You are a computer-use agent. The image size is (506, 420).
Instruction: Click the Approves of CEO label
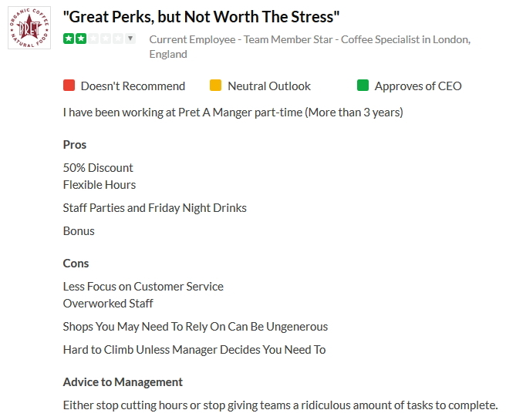tap(418, 86)
